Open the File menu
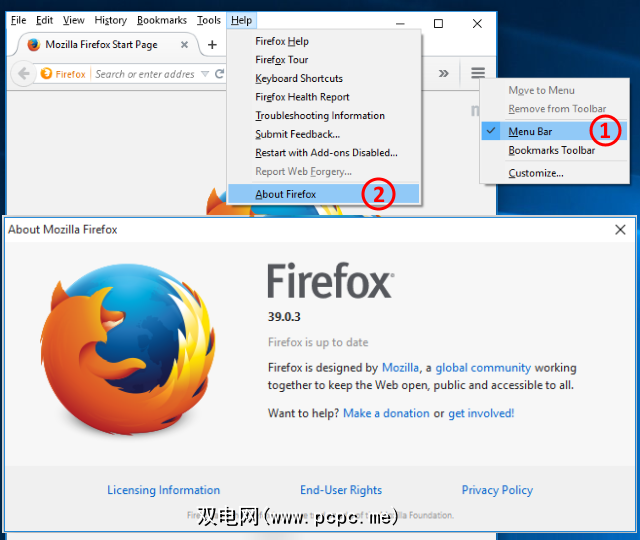 pyautogui.click(x=18, y=20)
